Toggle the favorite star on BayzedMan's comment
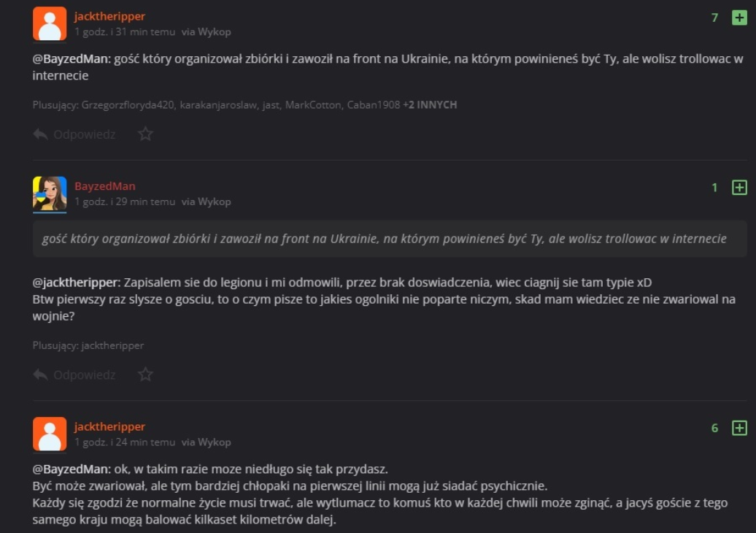 click(x=146, y=375)
